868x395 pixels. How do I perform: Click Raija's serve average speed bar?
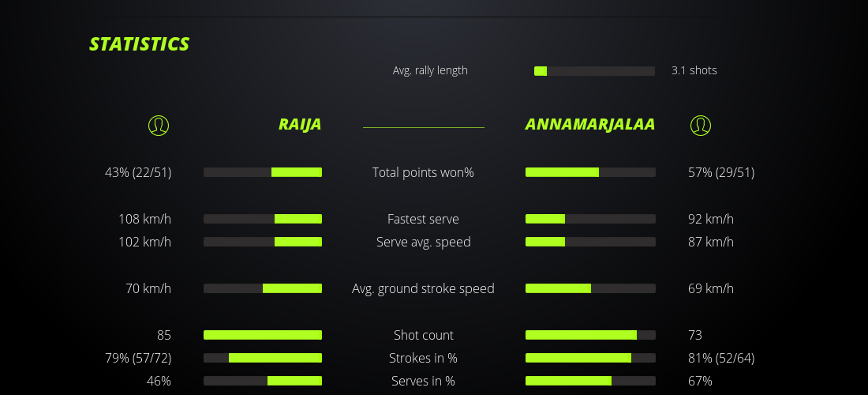pos(263,242)
